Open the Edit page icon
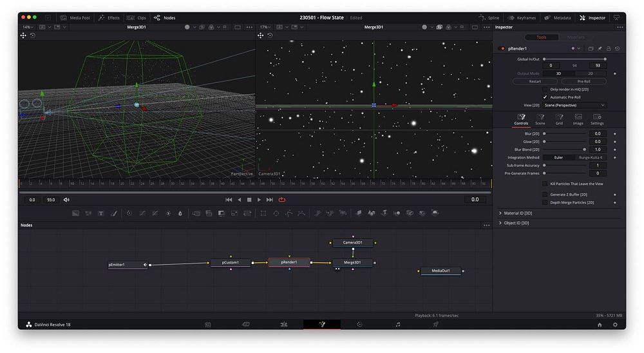 coord(284,325)
